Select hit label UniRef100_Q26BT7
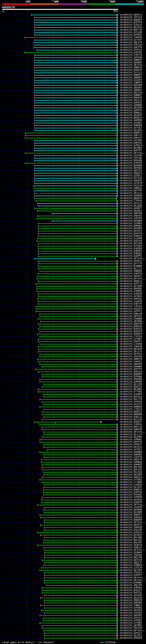This screenshot has height=644, width=146. pyautogui.click(x=131, y=208)
